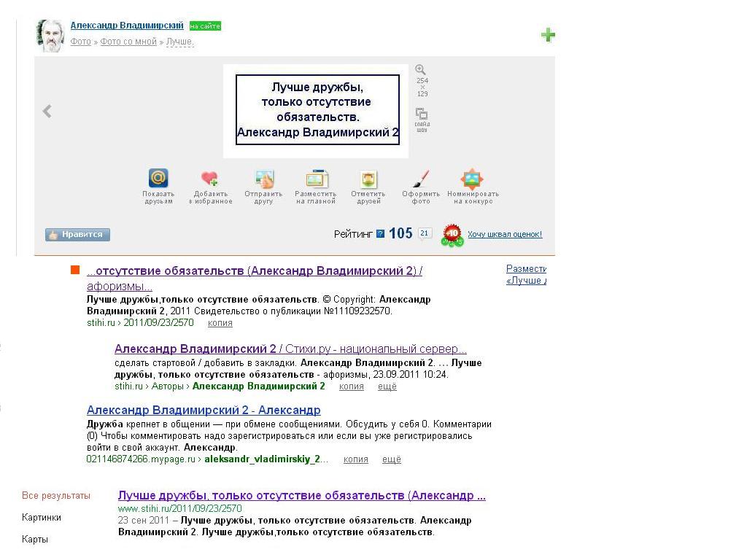Select 'Карты' in search sidebar
747x560 pixels.
pos(35,540)
